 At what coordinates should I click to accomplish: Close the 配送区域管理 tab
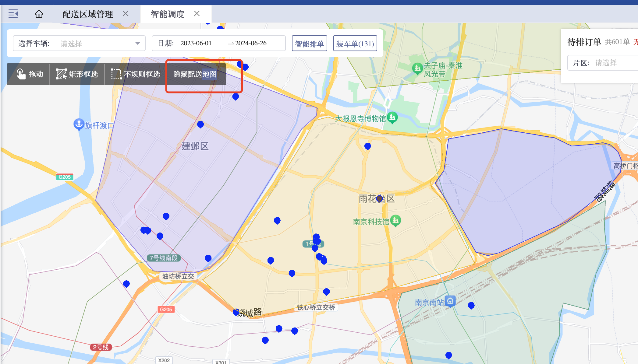[126, 14]
